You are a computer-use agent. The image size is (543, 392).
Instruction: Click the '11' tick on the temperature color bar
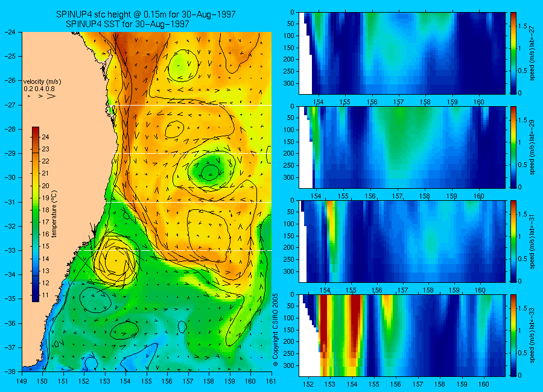45,296
